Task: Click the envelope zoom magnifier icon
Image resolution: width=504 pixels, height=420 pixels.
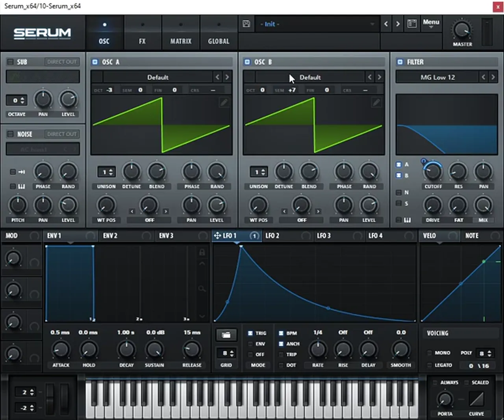Action: point(202,289)
